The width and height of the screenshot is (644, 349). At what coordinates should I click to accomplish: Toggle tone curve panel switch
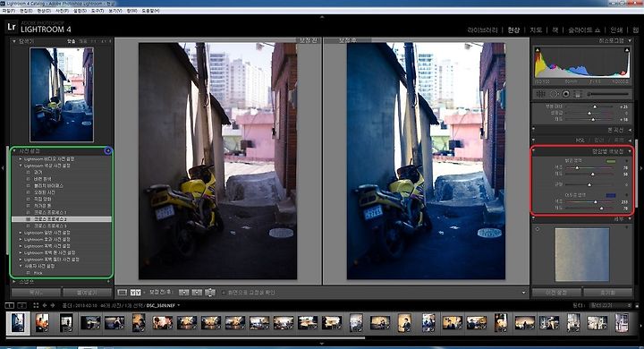point(534,130)
